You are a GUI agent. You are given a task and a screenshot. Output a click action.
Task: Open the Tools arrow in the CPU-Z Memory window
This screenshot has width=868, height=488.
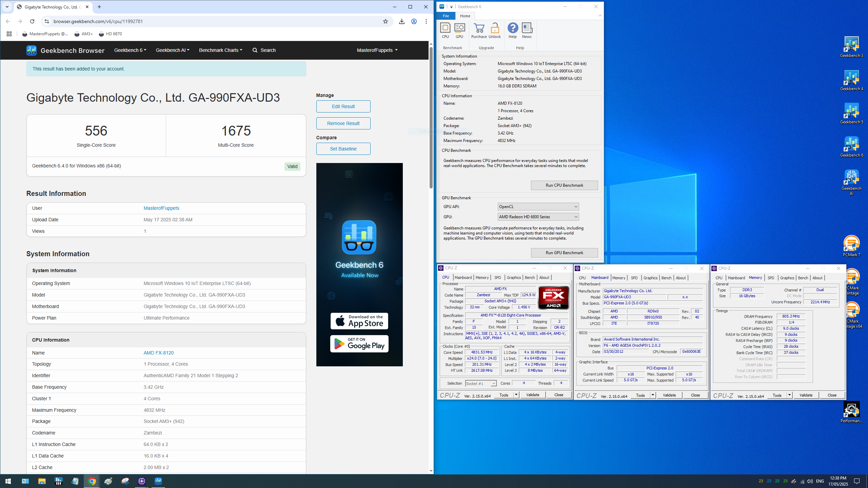pos(789,395)
